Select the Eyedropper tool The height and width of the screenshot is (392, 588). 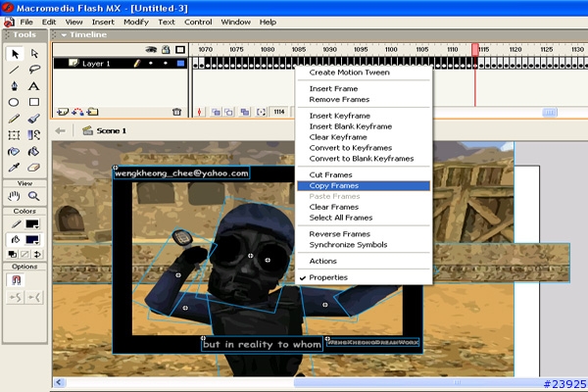14,168
